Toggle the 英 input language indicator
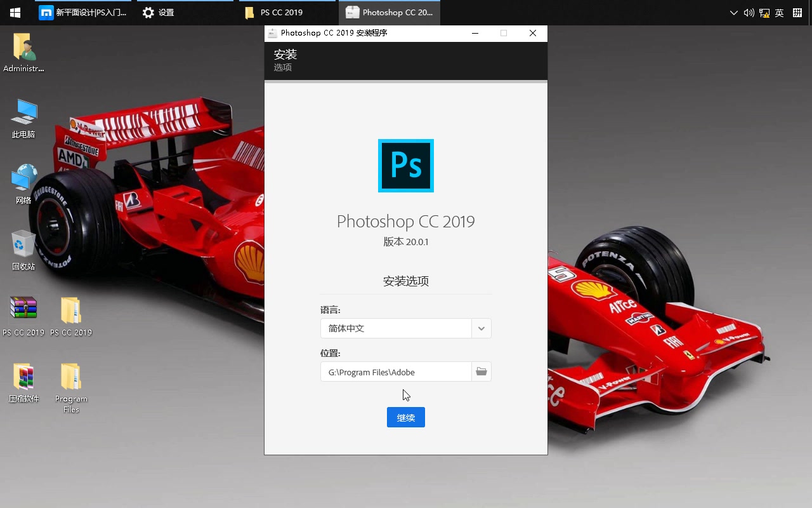812x508 pixels. click(x=780, y=13)
